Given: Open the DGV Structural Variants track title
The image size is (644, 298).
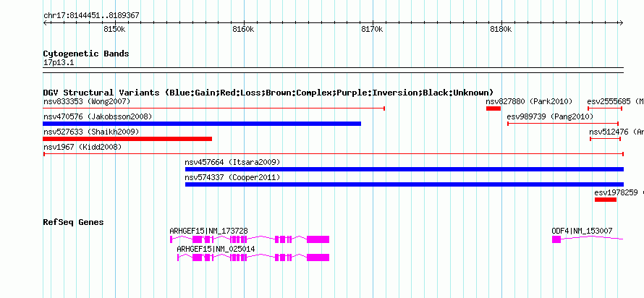Looking at the screenshot, I should 268,93.
